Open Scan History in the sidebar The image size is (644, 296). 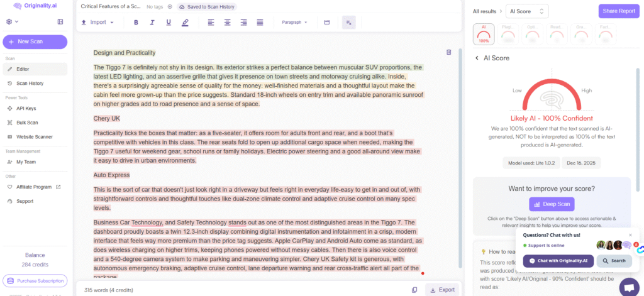(x=30, y=83)
